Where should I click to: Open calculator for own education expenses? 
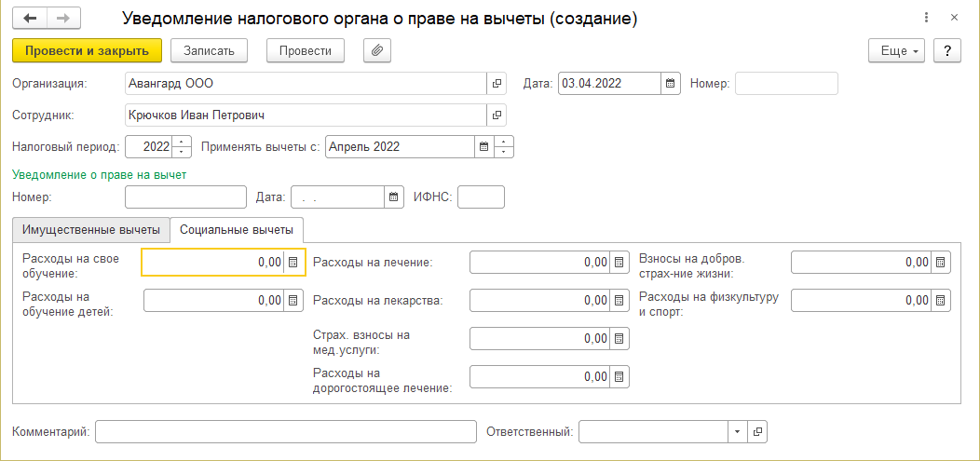293,263
